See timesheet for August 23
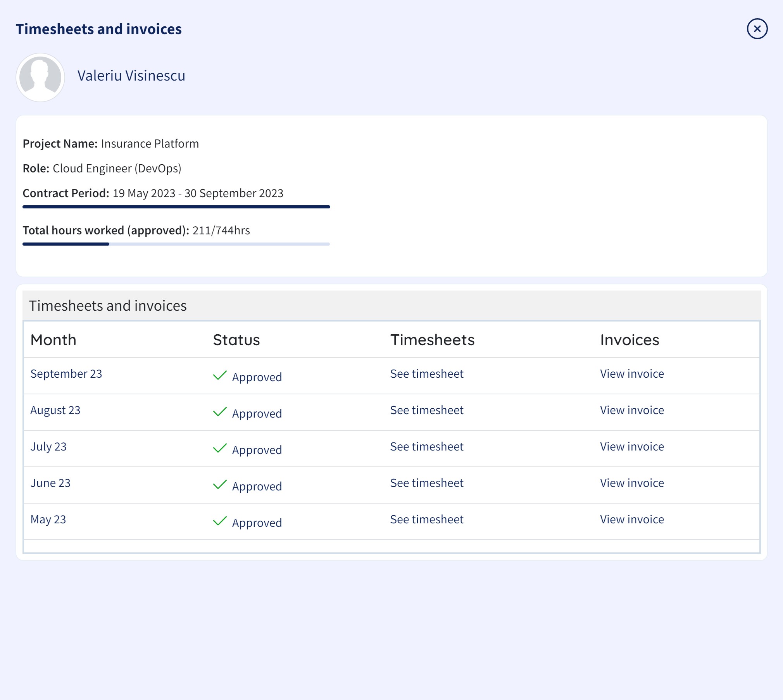Viewport: 783px width, 700px height. tap(426, 410)
